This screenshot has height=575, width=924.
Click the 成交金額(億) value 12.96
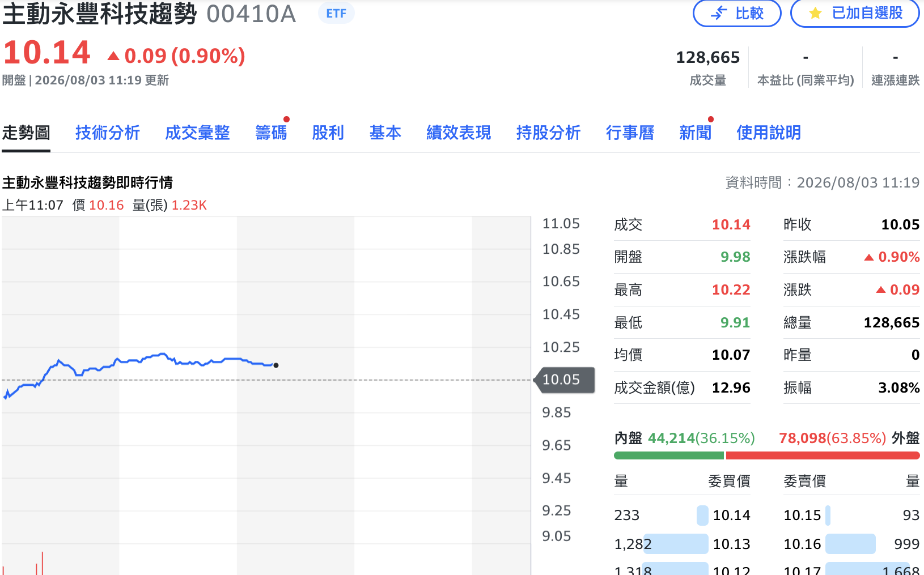click(x=731, y=388)
